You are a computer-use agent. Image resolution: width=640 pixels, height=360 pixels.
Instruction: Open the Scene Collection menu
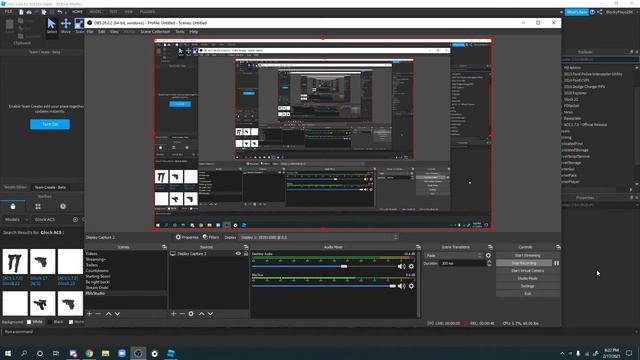click(155, 31)
